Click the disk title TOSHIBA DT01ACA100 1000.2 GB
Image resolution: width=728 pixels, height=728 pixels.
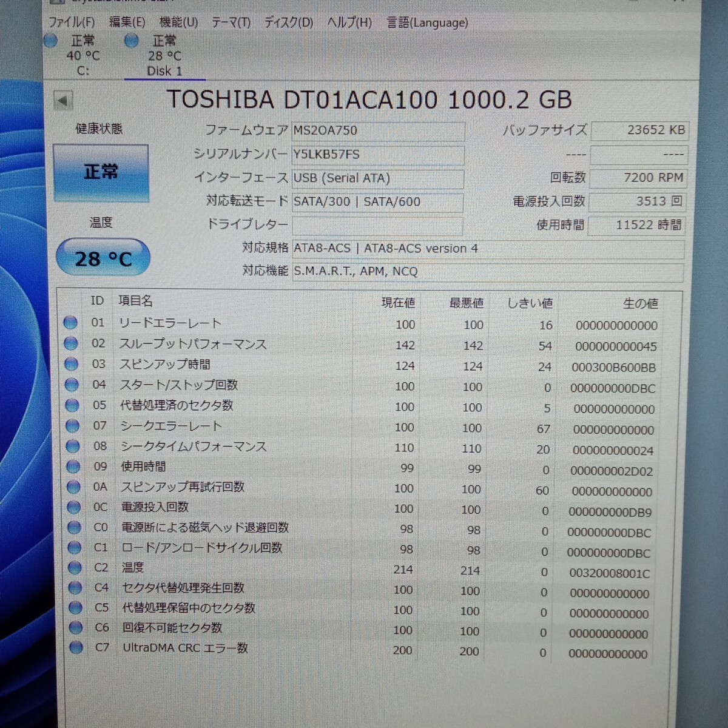[x=369, y=99]
